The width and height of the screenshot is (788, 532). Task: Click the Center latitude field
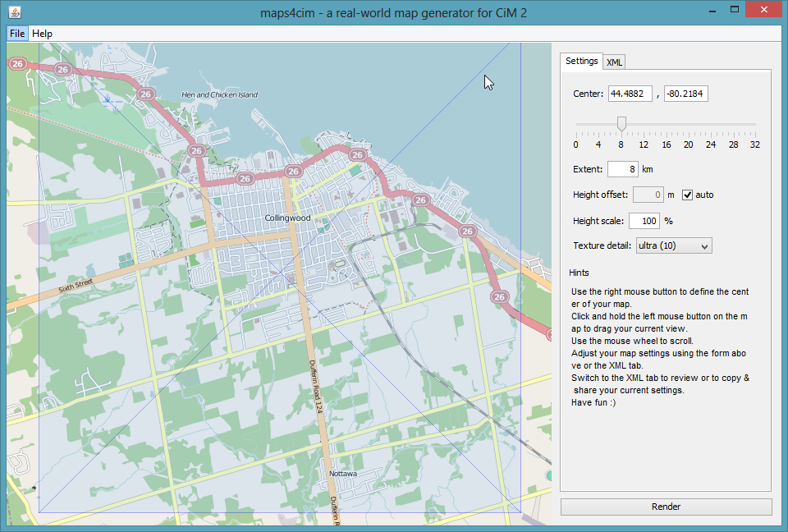tap(630, 94)
